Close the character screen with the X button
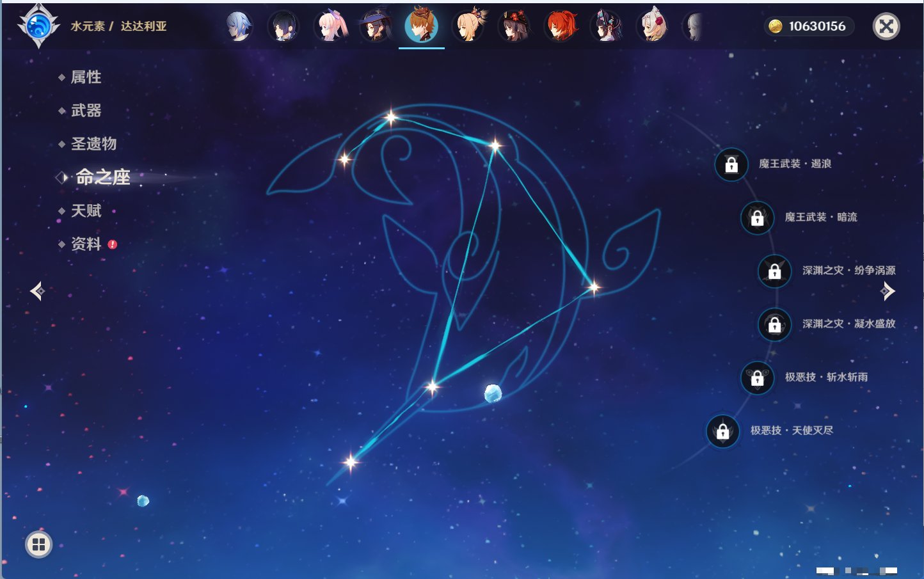 tap(886, 26)
